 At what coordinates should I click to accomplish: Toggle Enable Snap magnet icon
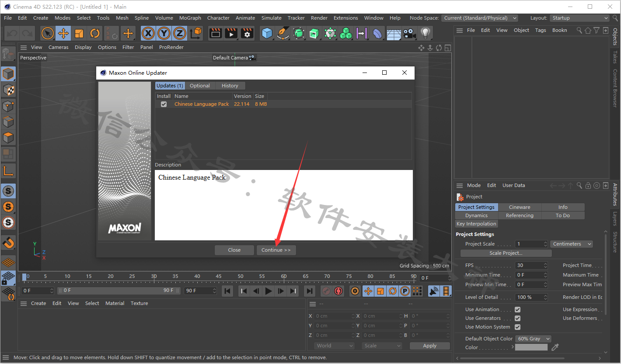pos(8,242)
